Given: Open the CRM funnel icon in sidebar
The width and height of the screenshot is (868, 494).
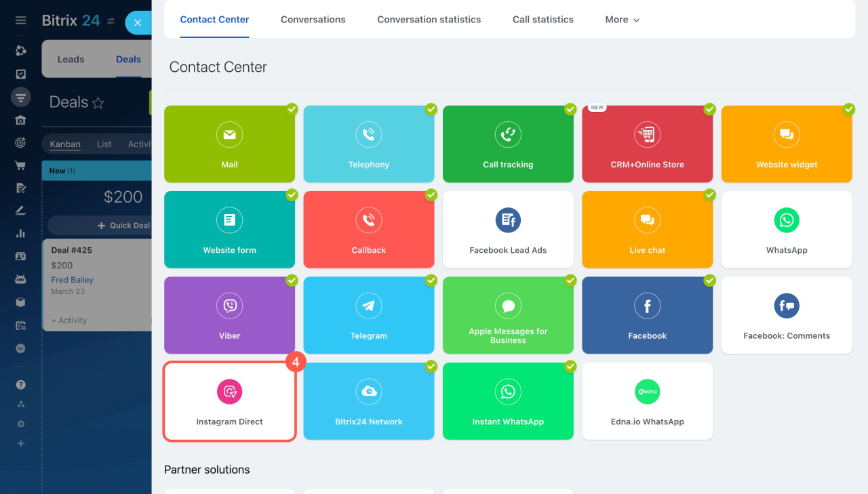Looking at the screenshot, I should coord(20,98).
